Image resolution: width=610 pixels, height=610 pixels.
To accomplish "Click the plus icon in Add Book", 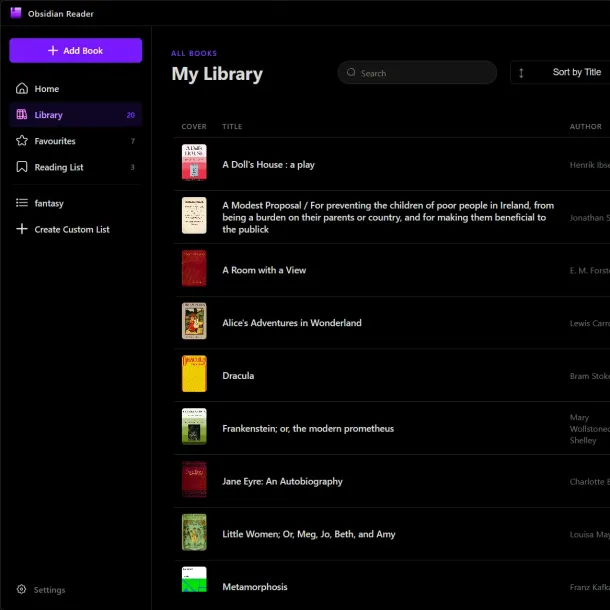I will (x=53, y=51).
